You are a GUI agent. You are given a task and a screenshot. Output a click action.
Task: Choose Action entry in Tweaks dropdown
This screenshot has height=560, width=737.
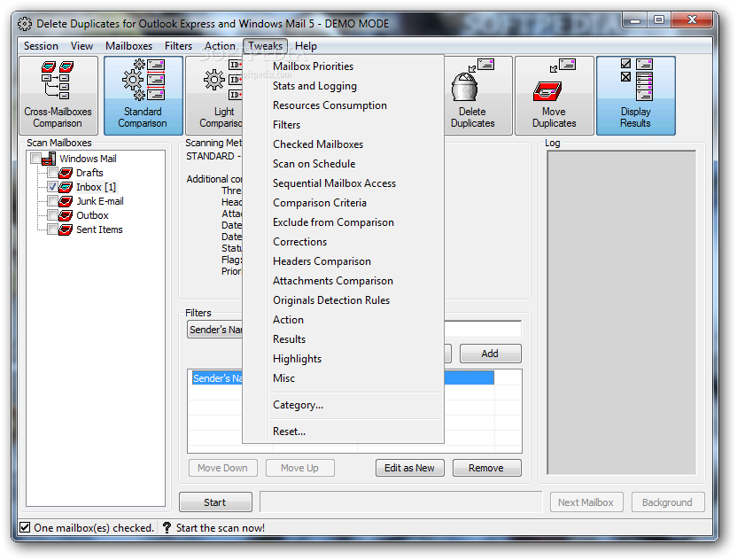343,320
